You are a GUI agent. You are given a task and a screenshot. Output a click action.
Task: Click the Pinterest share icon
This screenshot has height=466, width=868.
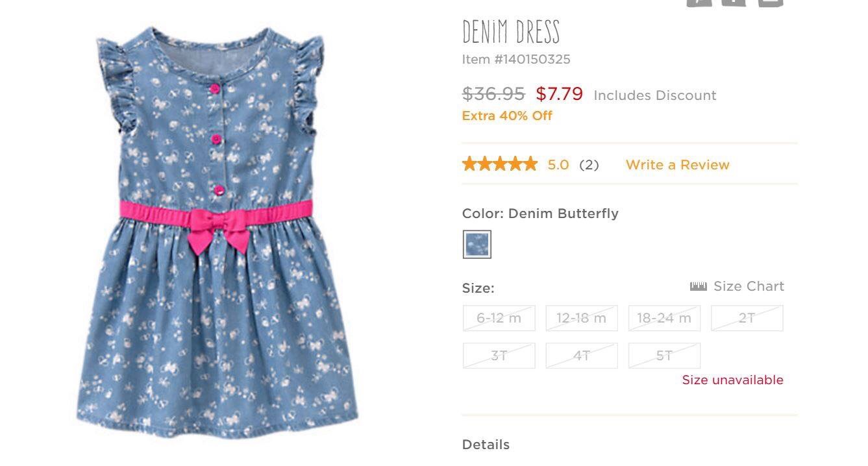699,2
